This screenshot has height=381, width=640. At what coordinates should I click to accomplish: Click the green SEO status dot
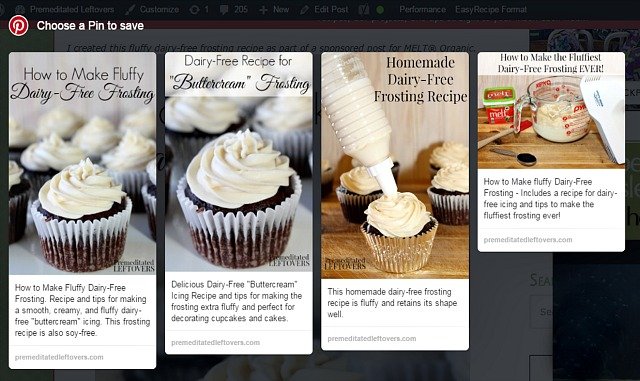click(x=380, y=9)
